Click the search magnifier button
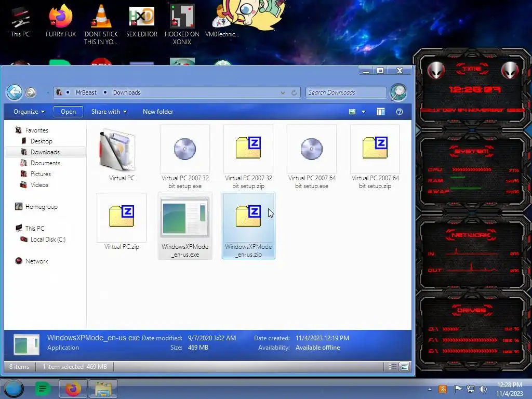This screenshot has width=532, height=399. pos(398,92)
